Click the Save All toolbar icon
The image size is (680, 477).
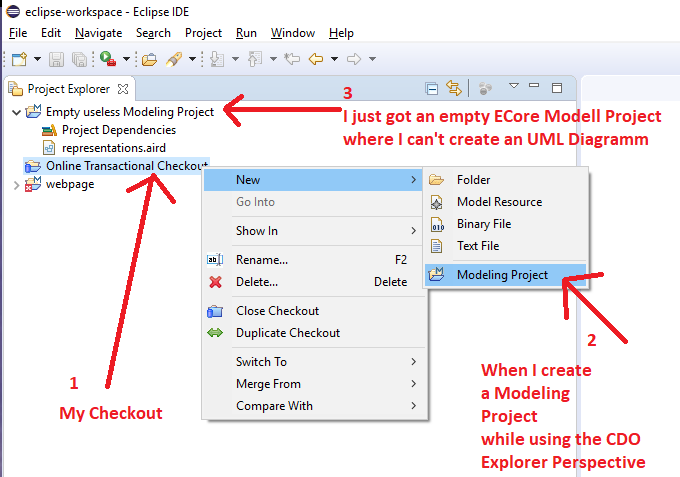pyautogui.click(x=79, y=59)
